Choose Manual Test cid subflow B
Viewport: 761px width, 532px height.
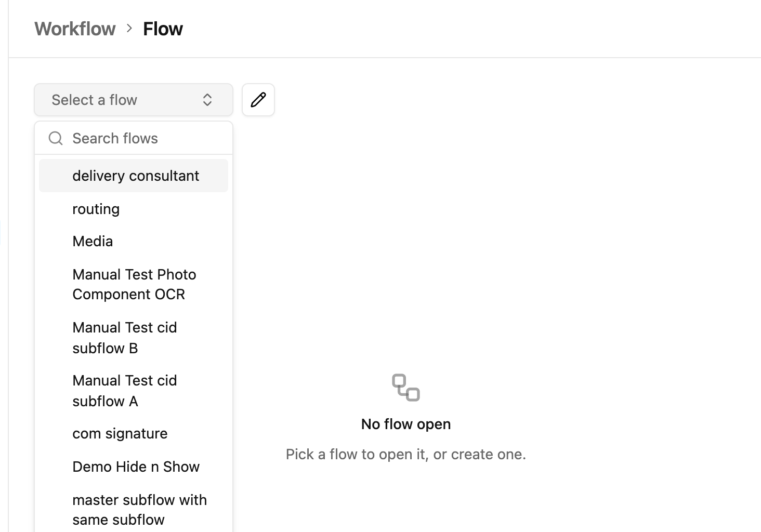[x=134, y=338]
